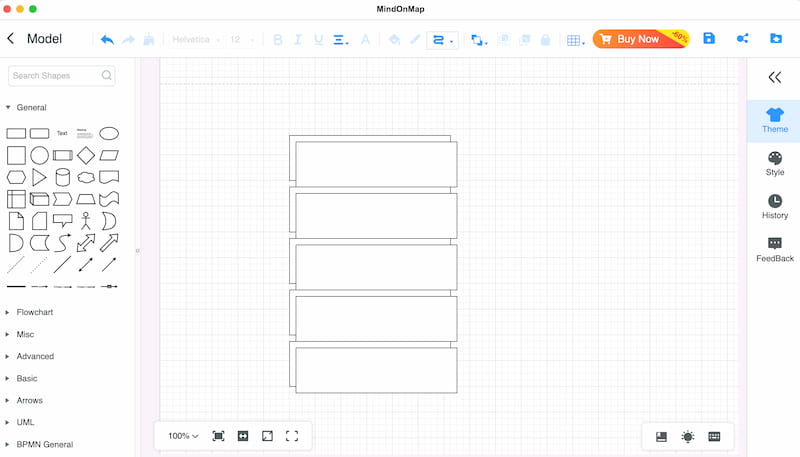
Task: Click the share icon in toolbar
Action: [742, 38]
